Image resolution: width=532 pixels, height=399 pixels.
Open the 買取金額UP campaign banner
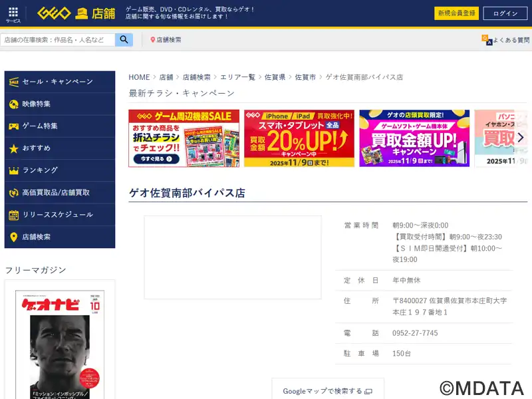coord(414,138)
